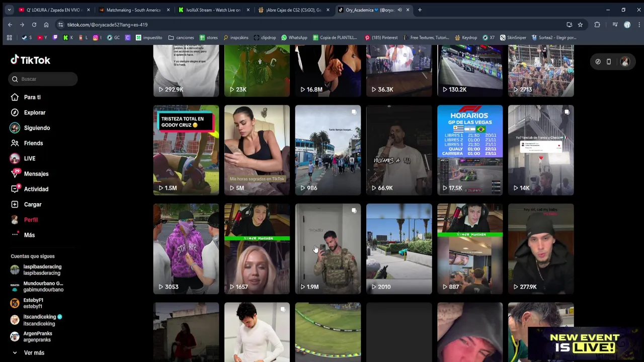Switch to Matchmaking - South America tab
Viewport: 644px width, 362px height.
click(133, 10)
